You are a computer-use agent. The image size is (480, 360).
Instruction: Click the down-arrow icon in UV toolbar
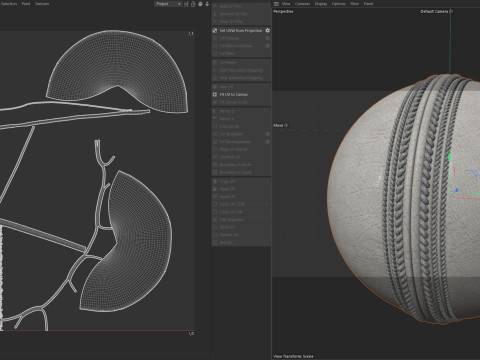pyautogui.click(x=207, y=4)
